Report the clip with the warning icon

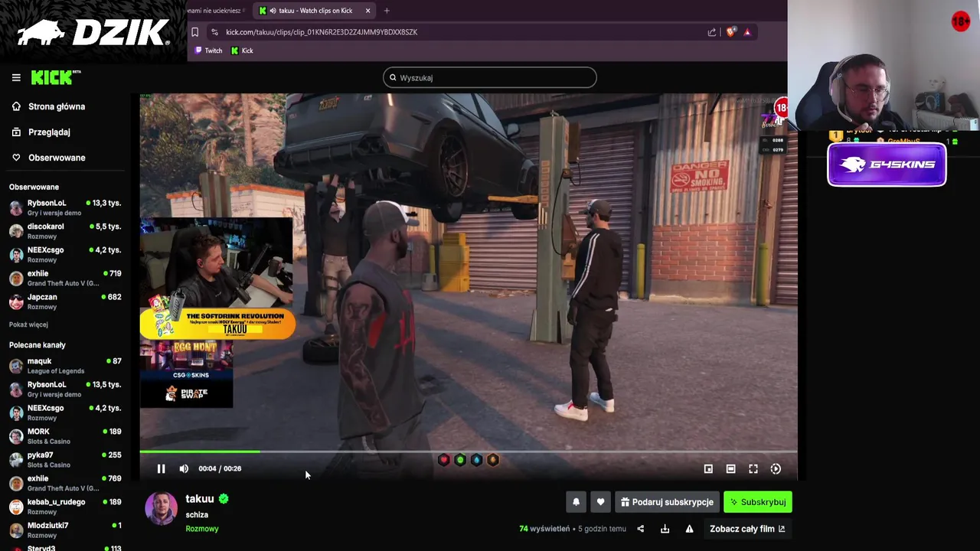pyautogui.click(x=689, y=529)
